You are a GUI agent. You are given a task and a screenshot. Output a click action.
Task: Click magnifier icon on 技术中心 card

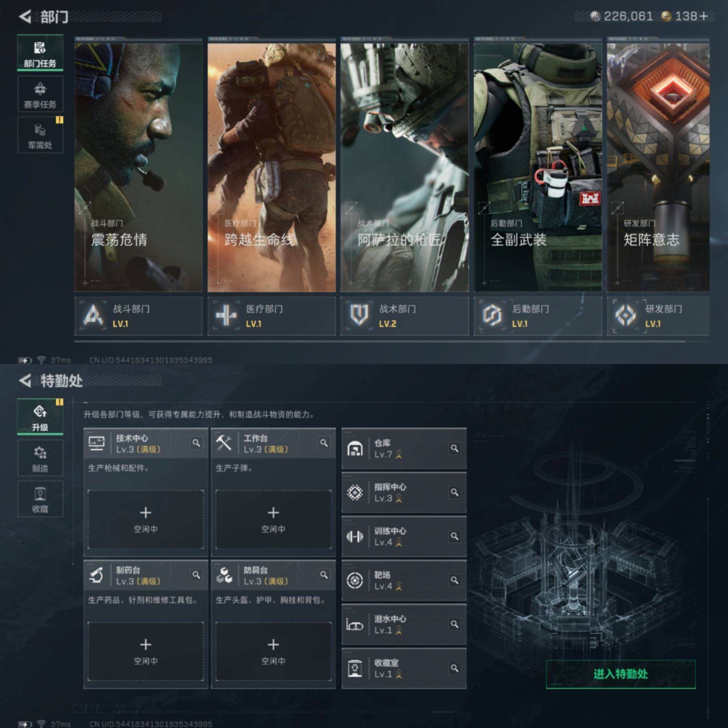196,443
